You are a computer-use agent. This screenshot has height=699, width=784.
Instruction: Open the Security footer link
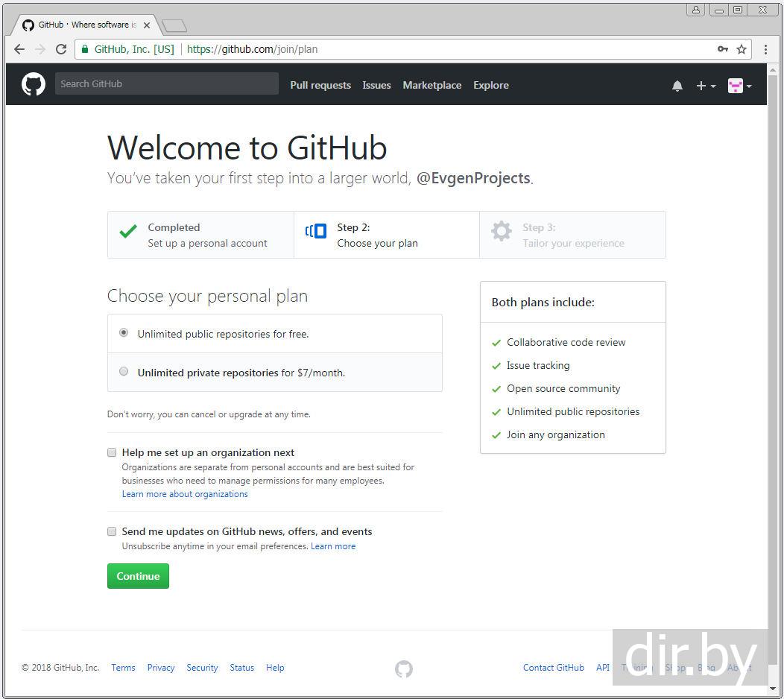202,668
